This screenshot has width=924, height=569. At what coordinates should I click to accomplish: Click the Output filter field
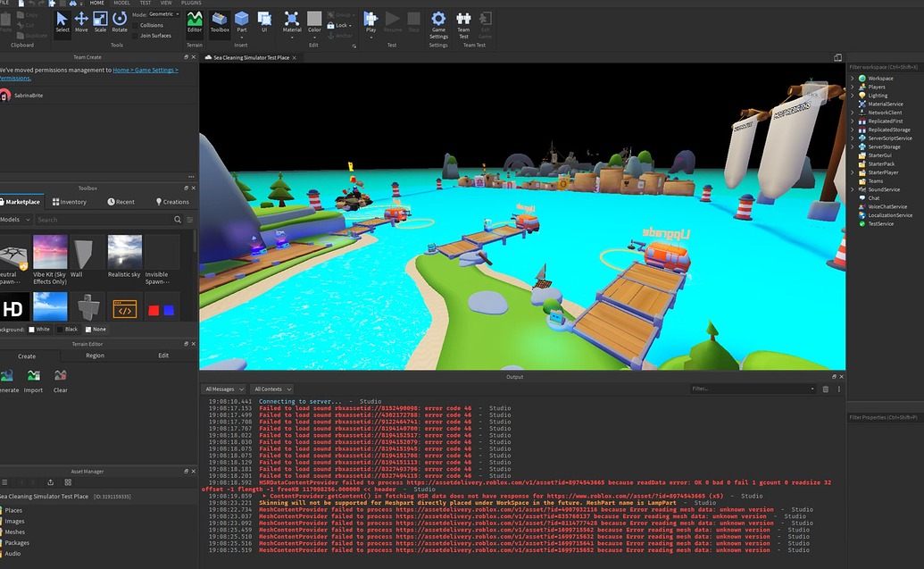tap(753, 389)
